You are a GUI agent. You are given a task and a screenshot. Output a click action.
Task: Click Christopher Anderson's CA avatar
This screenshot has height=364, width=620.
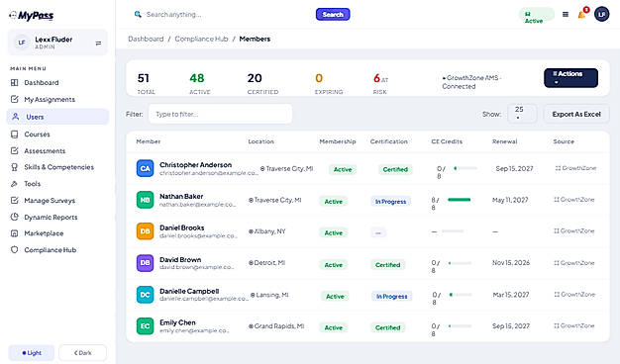146,168
